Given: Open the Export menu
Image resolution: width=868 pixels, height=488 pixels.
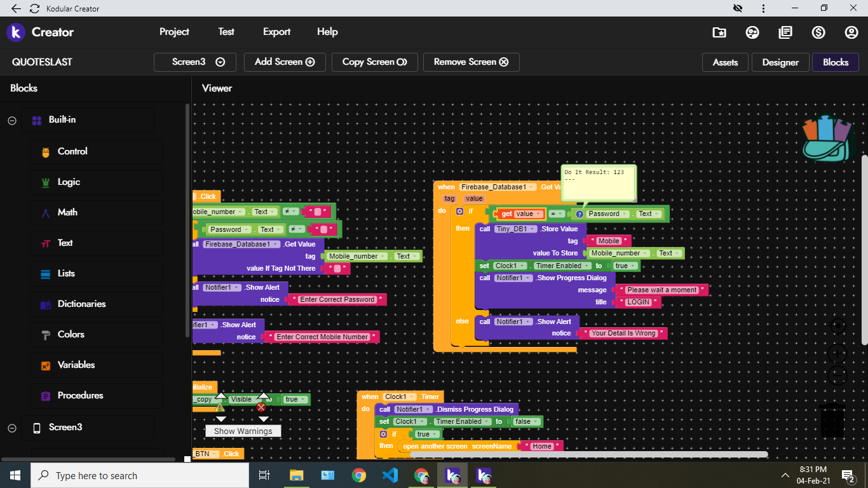Looking at the screenshot, I should [276, 32].
